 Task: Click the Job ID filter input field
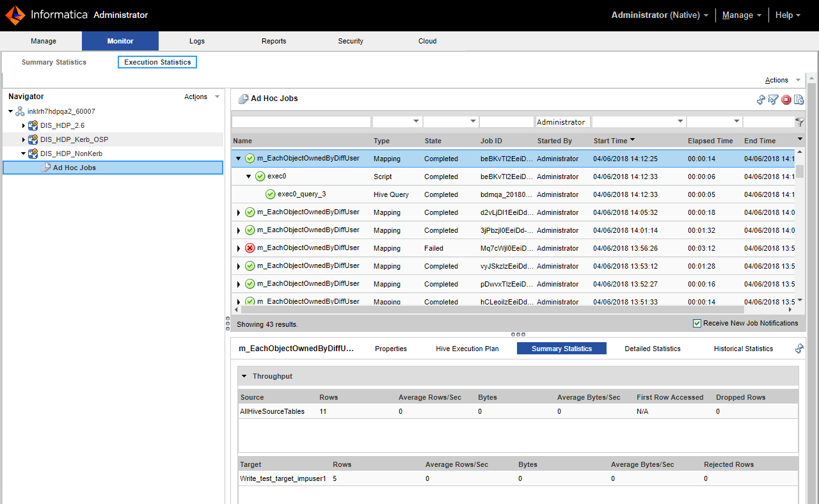point(506,122)
